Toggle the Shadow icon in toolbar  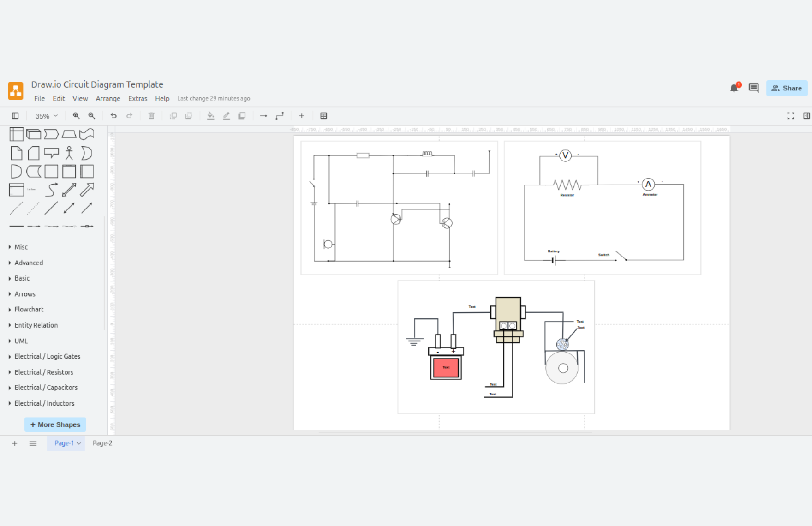pos(242,116)
